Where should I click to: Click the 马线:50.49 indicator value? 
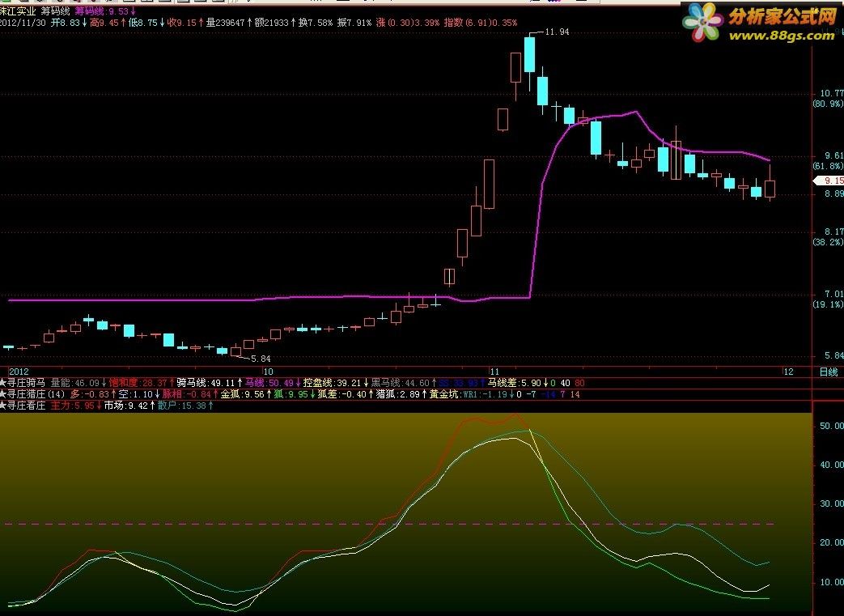pyautogui.click(x=273, y=383)
